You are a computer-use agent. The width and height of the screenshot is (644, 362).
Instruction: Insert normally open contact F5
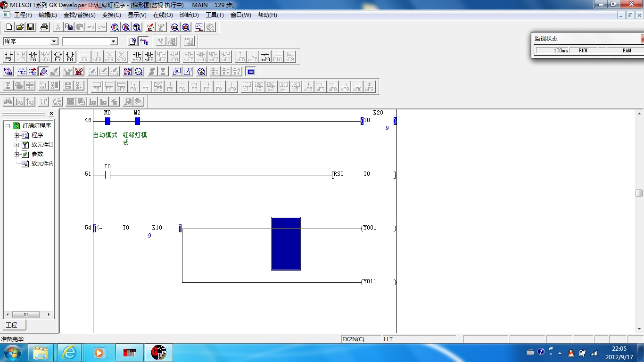click(8, 57)
